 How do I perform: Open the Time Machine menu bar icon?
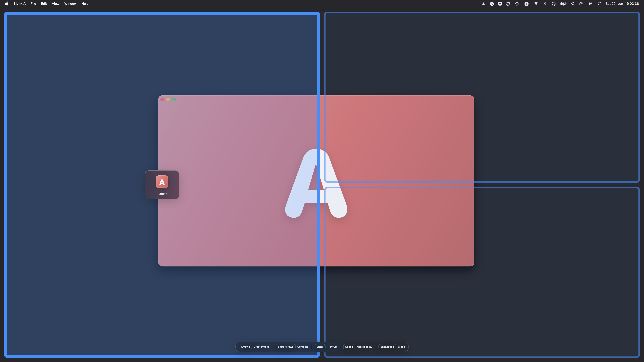point(517,4)
